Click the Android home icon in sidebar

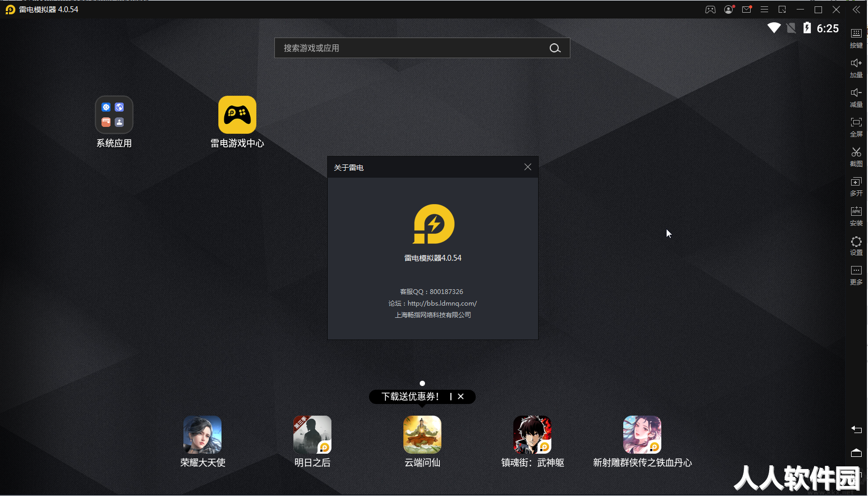point(856,453)
